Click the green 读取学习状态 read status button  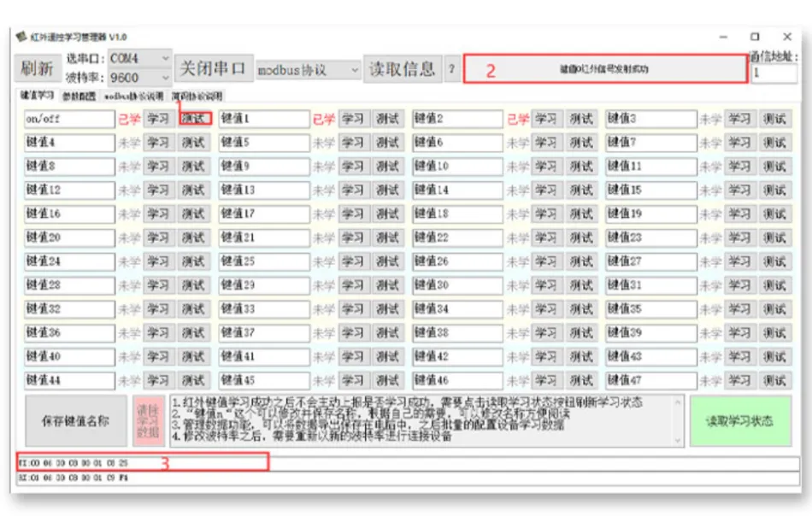[x=743, y=421]
